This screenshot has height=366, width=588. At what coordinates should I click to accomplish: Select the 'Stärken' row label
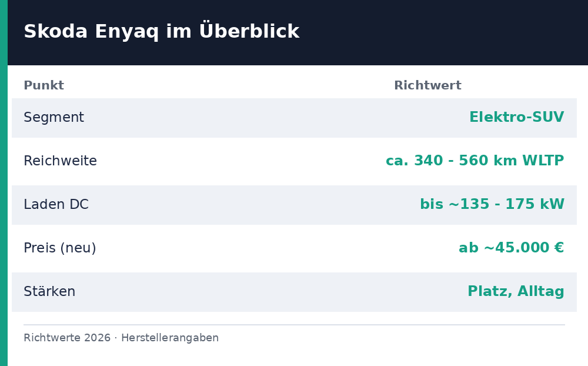pos(49,291)
